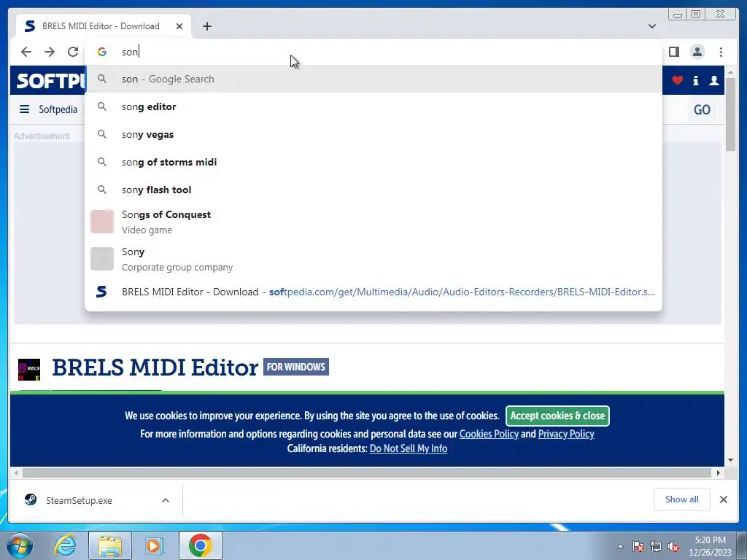Click the Sony entity thumbnail
The height and width of the screenshot is (560, 747).
tap(102, 259)
